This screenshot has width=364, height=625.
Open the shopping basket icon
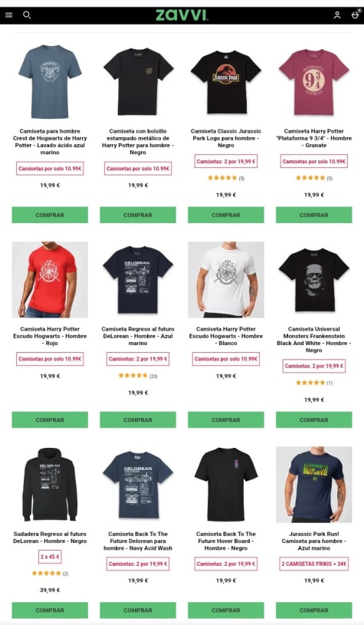tap(355, 15)
